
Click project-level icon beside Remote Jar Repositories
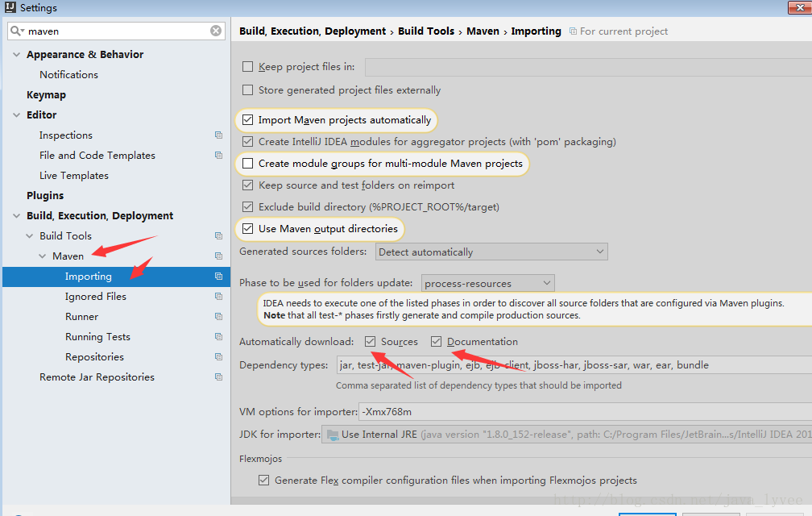[218, 377]
